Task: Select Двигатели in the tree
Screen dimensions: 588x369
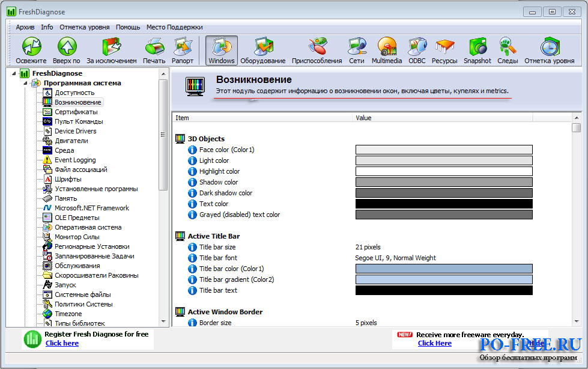Action: [x=71, y=141]
